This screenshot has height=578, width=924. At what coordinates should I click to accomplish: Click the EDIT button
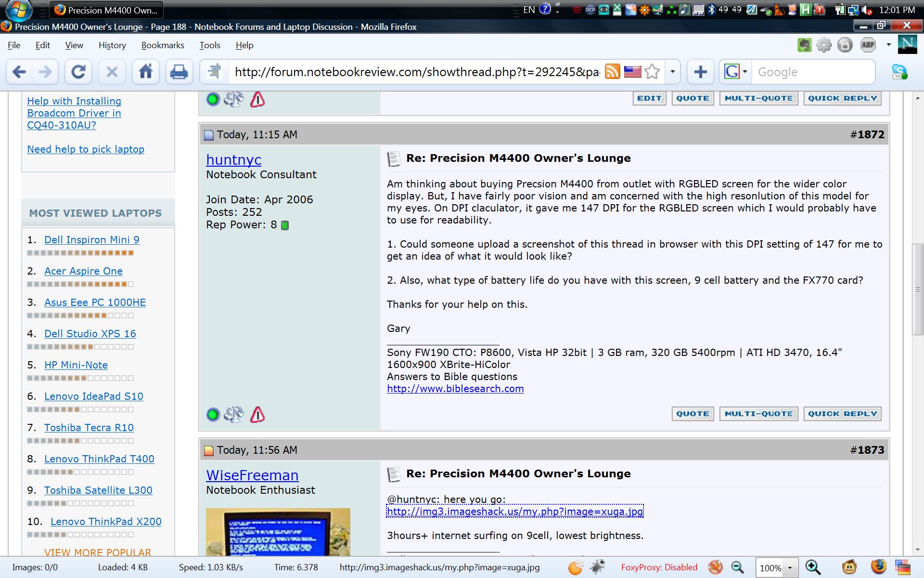(649, 98)
